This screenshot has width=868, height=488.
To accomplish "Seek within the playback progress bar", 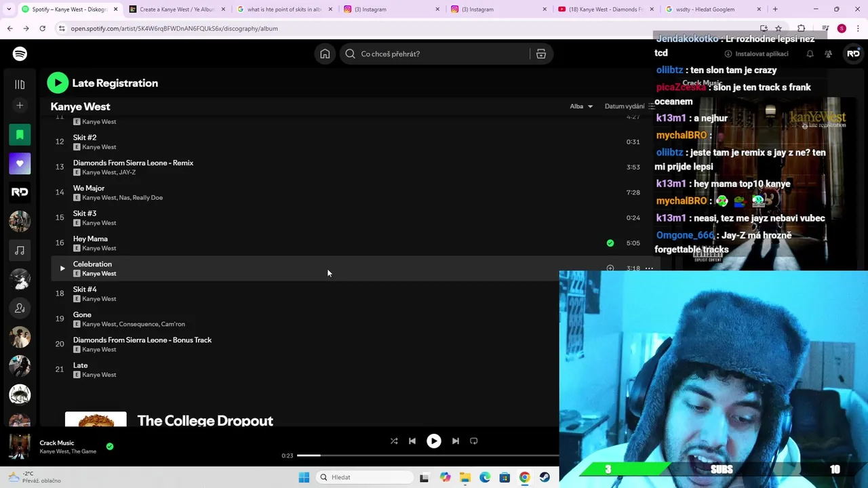I will coord(427,455).
